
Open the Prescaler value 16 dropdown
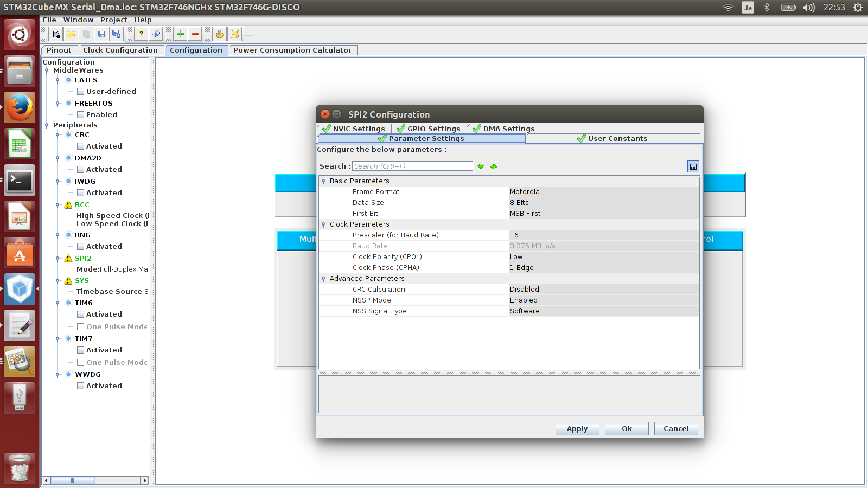(x=603, y=235)
